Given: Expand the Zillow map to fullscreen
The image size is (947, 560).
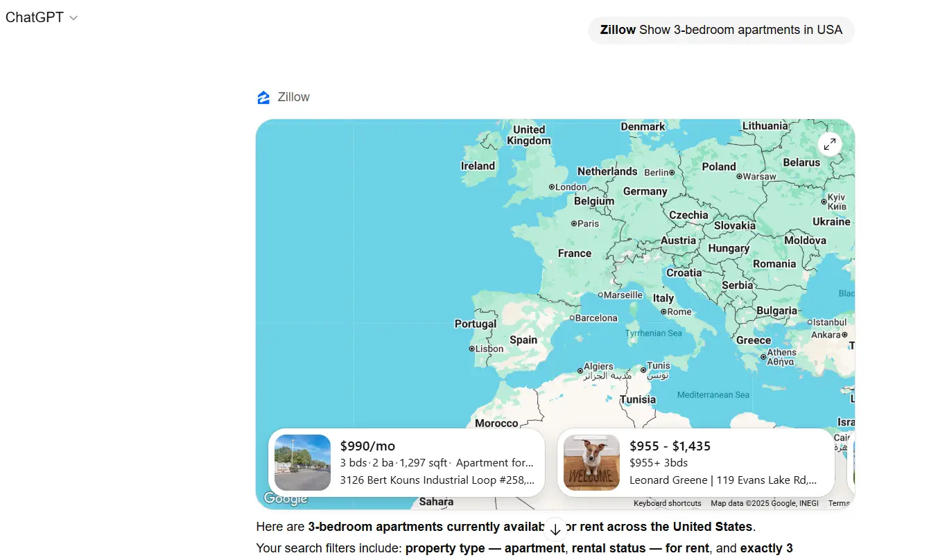Looking at the screenshot, I should pyautogui.click(x=829, y=144).
